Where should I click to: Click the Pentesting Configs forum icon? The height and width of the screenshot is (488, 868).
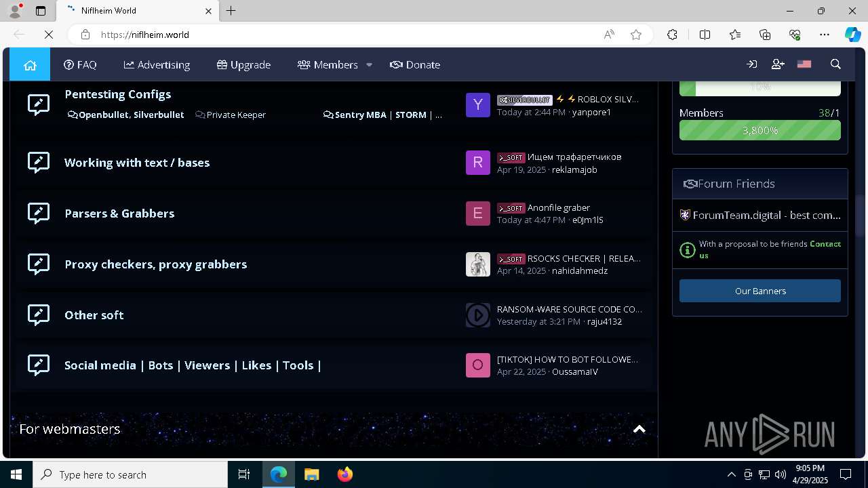[38, 104]
